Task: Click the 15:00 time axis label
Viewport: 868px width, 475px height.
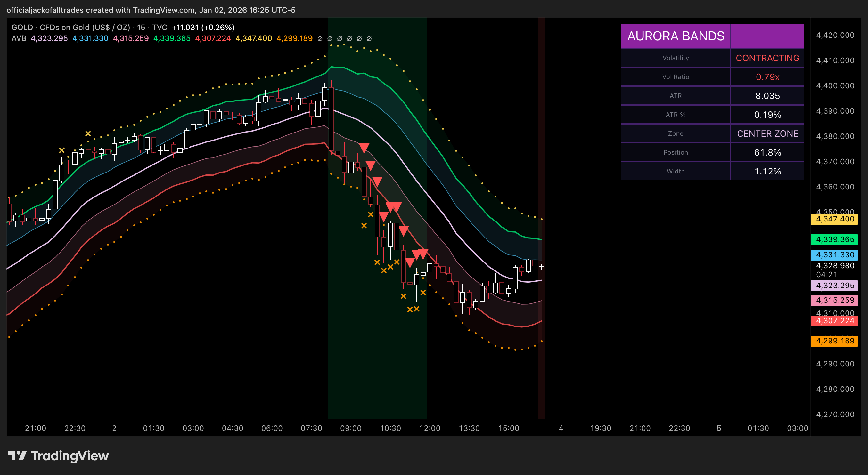Action: (x=508, y=428)
